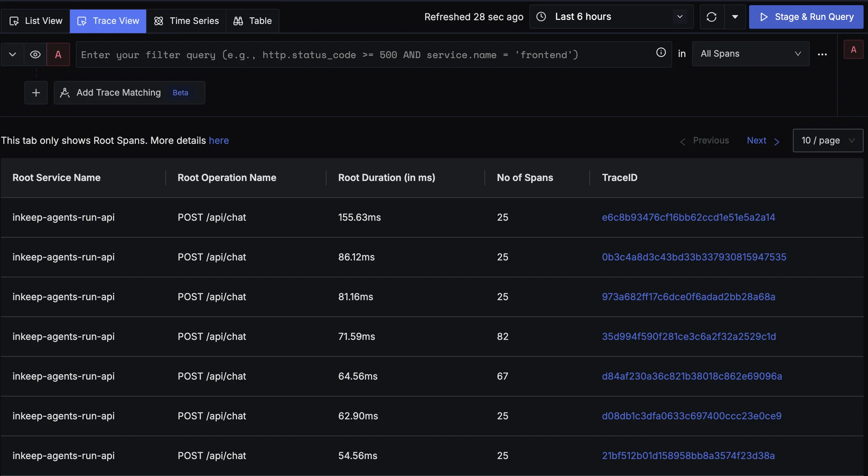This screenshot has height=476, width=868.
Task: Open the 10 / page size dropdown
Action: click(x=828, y=141)
